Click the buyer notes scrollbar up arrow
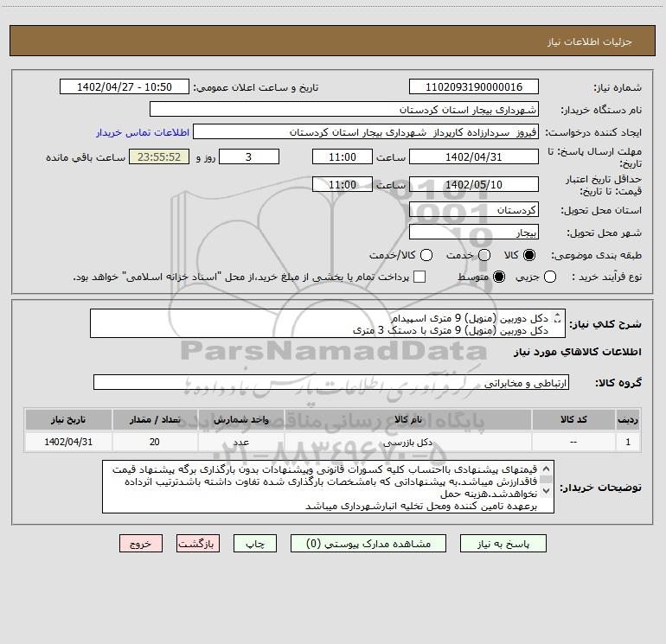 pos(547,469)
